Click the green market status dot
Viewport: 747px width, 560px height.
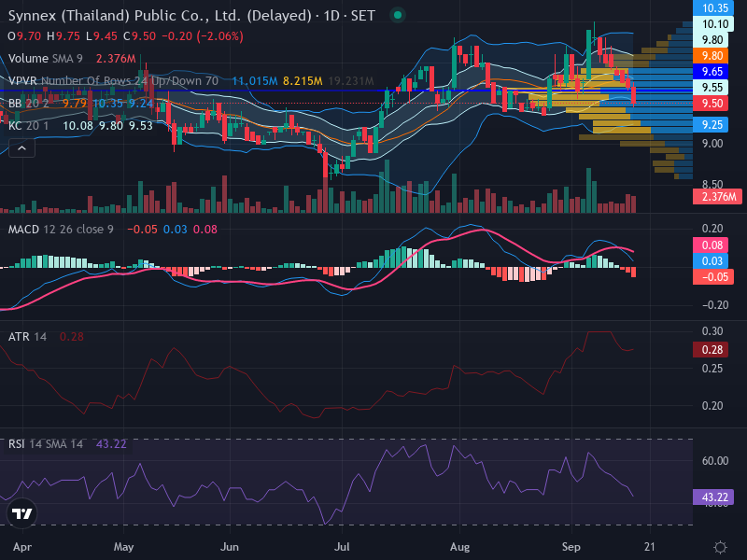398,16
